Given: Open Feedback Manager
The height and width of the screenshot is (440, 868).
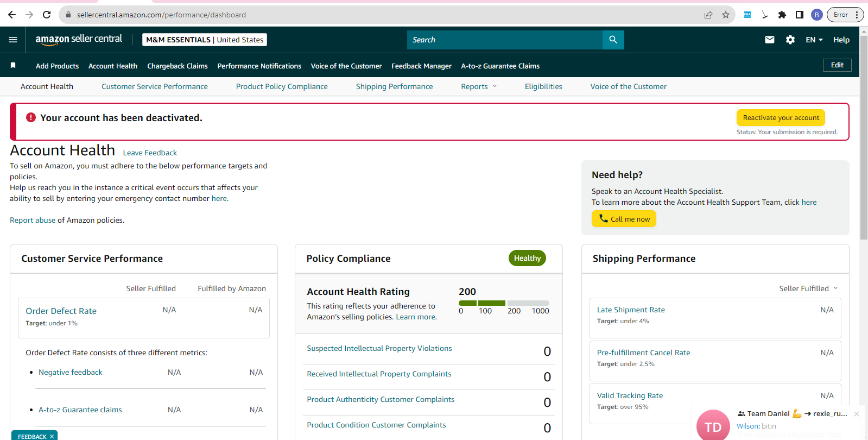Looking at the screenshot, I should click(421, 66).
